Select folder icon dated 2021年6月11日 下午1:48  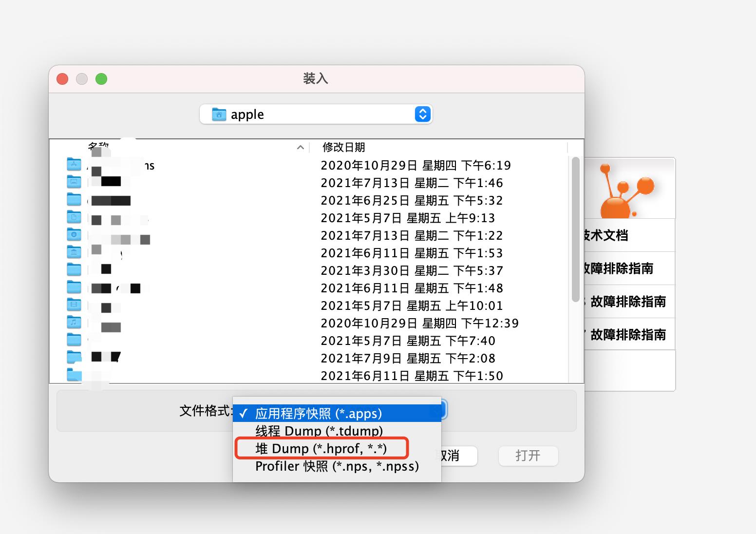pos(74,288)
